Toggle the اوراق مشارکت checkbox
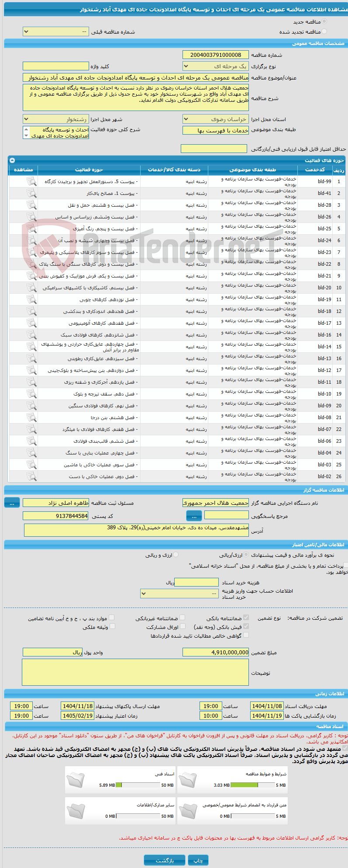 (x=183, y=626)
